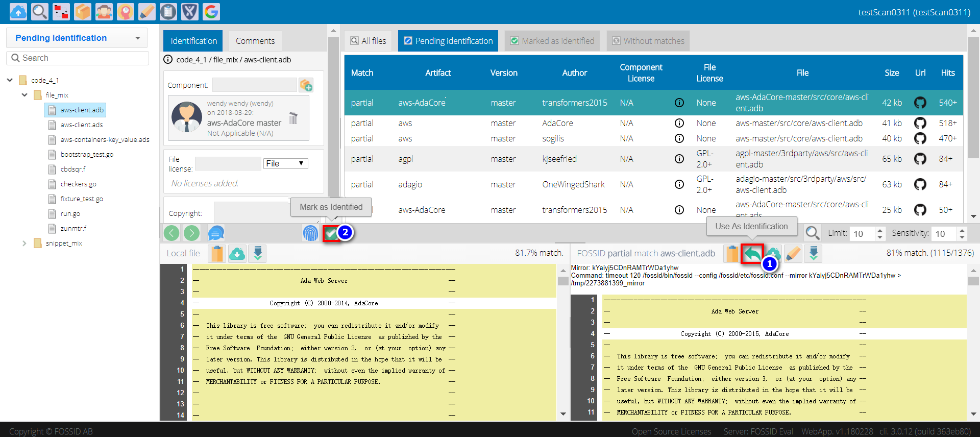Image resolution: width=980 pixels, height=437 pixels.
Task: Increase the Limit value
Action: (880, 230)
